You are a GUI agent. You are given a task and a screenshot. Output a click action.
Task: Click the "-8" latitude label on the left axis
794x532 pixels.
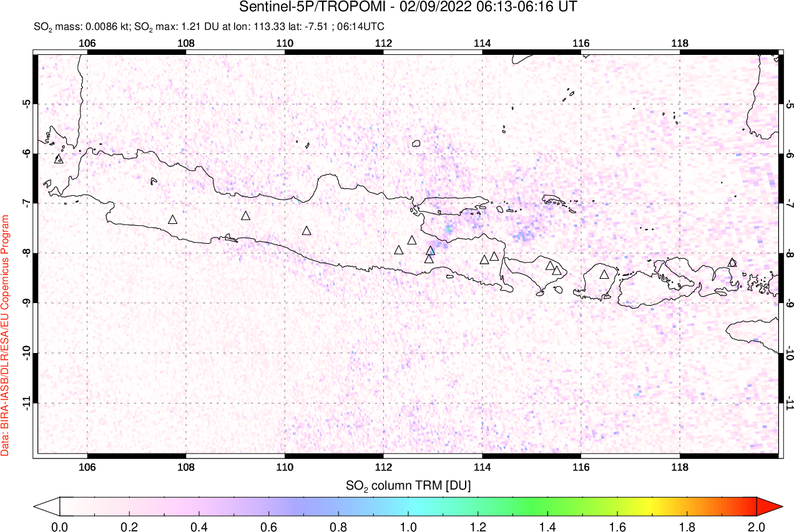(x=27, y=253)
